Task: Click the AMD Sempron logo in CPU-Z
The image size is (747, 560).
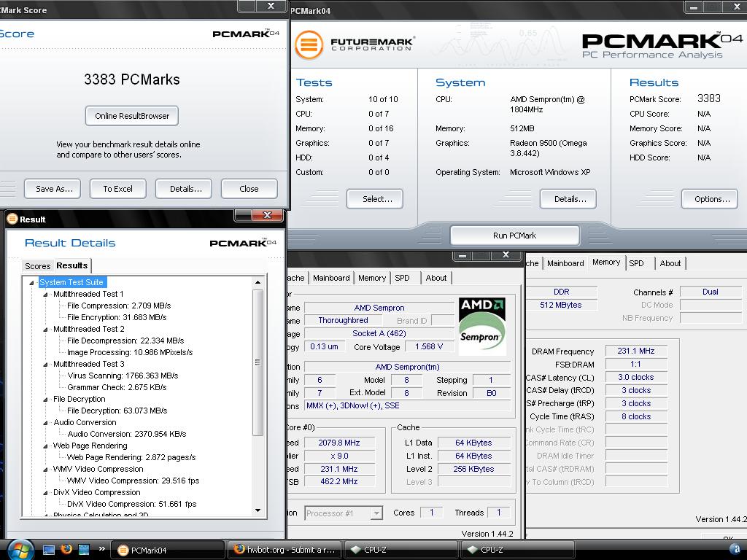Action: (481, 326)
